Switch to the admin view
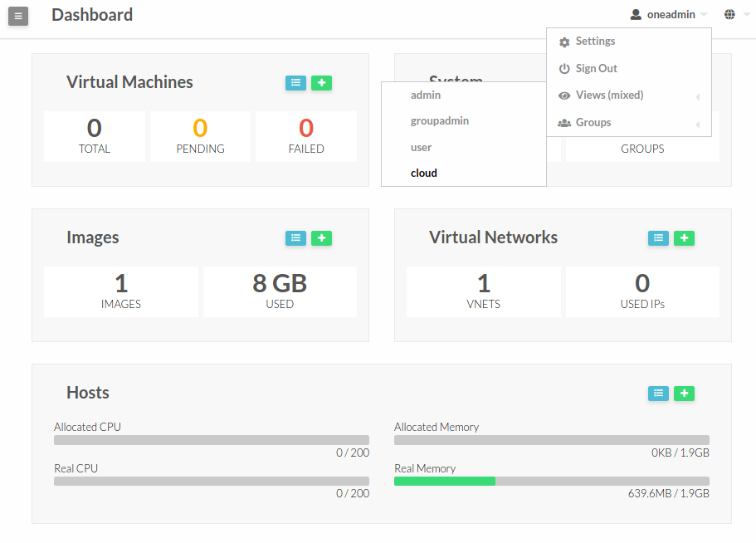The width and height of the screenshot is (756, 543). [x=463, y=95]
